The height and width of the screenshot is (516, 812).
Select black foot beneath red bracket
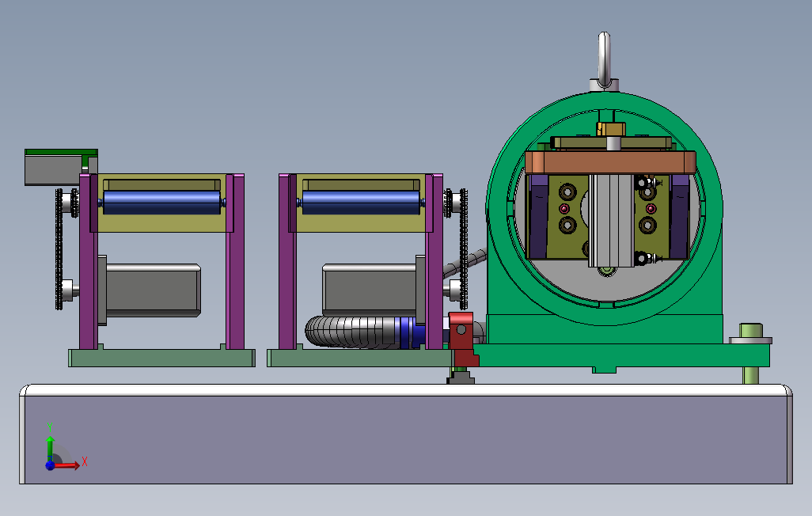pyautogui.click(x=461, y=379)
